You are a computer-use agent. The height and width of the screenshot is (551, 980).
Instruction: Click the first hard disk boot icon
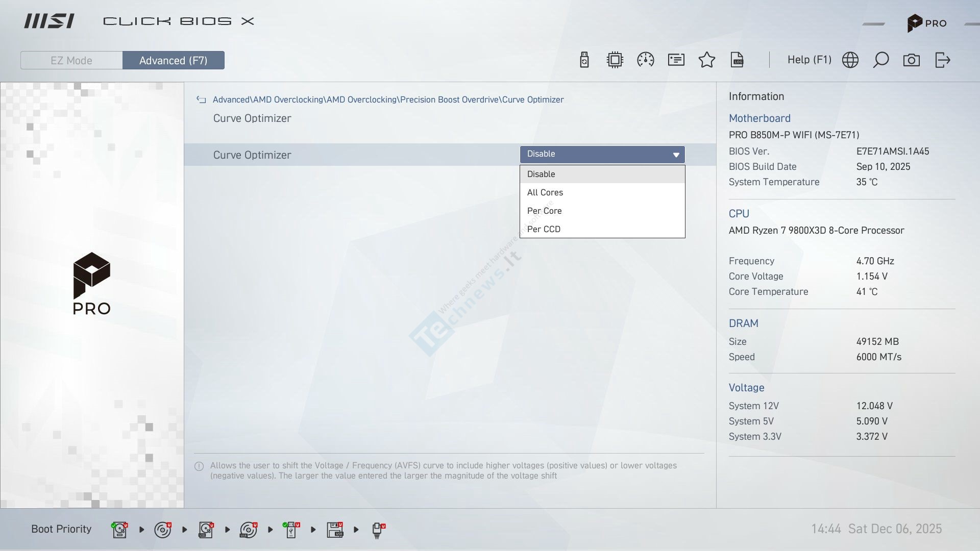click(119, 530)
